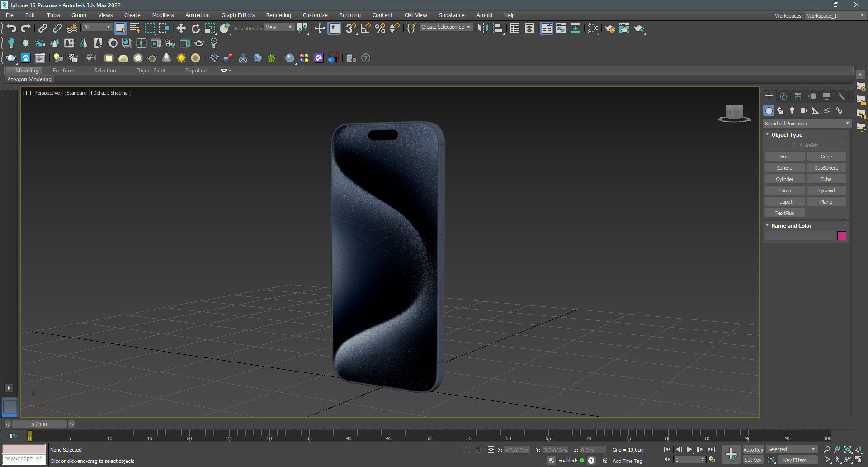868x467 pixels.
Task: Enable the AutoGrid checkbox
Action: coord(795,145)
